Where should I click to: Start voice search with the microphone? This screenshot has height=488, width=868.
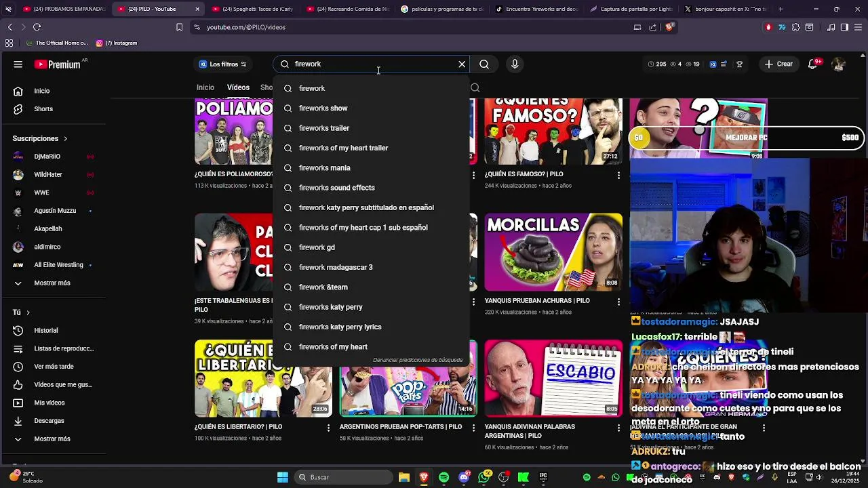point(515,64)
